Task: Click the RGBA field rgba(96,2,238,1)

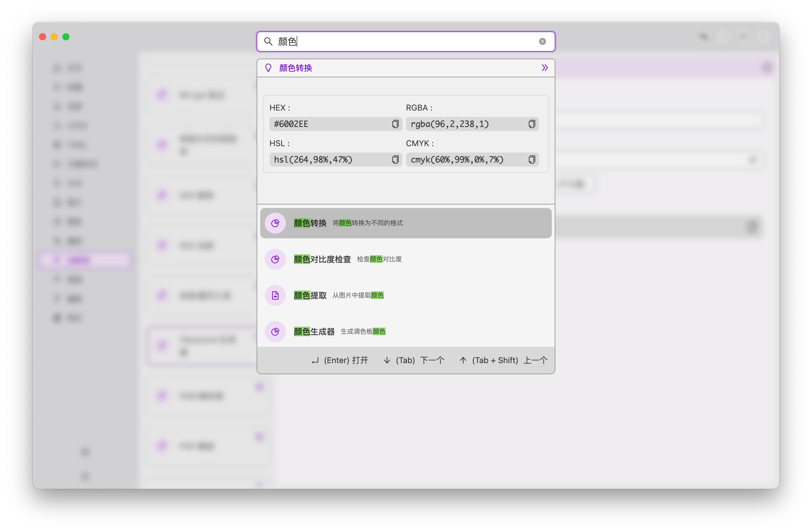Action: click(x=472, y=124)
